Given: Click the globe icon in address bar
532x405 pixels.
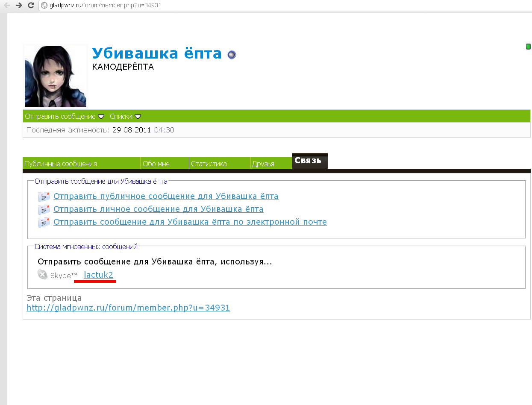Looking at the screenshot, I should (44, 6).
